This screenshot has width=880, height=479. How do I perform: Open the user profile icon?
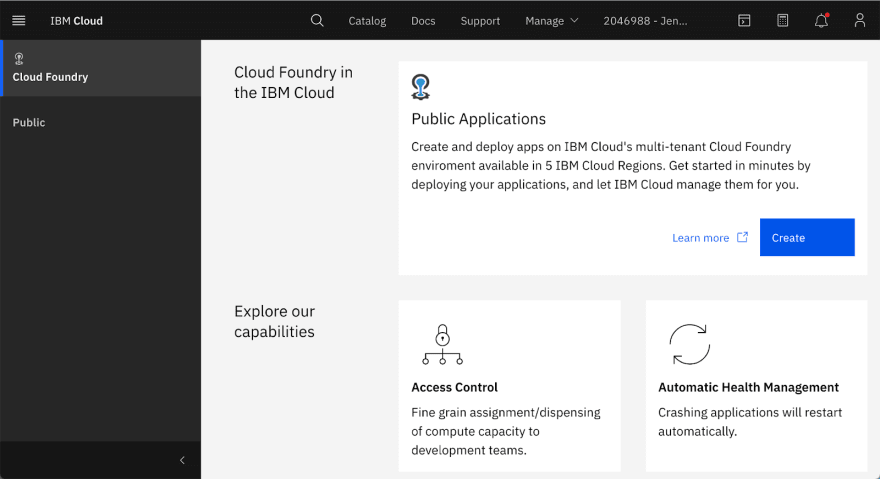[859, 21]
